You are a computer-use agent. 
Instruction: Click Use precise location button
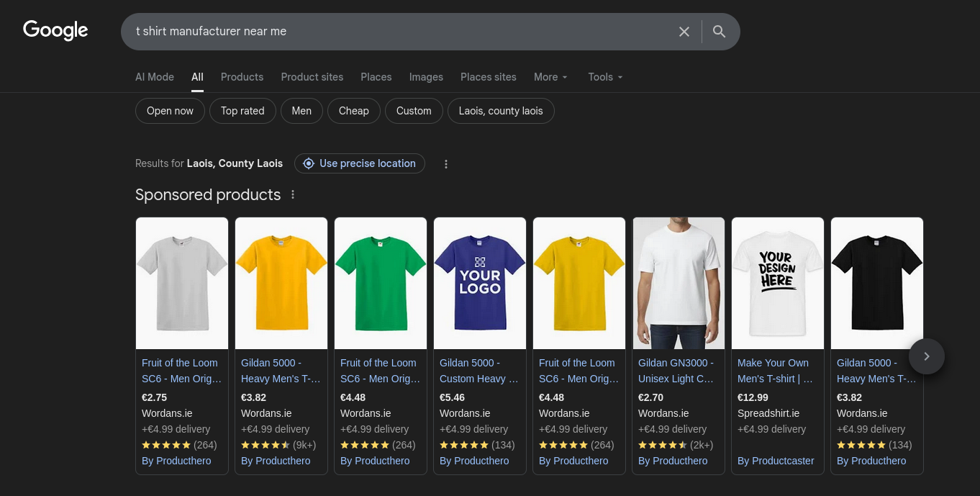(x=360, y=163)
